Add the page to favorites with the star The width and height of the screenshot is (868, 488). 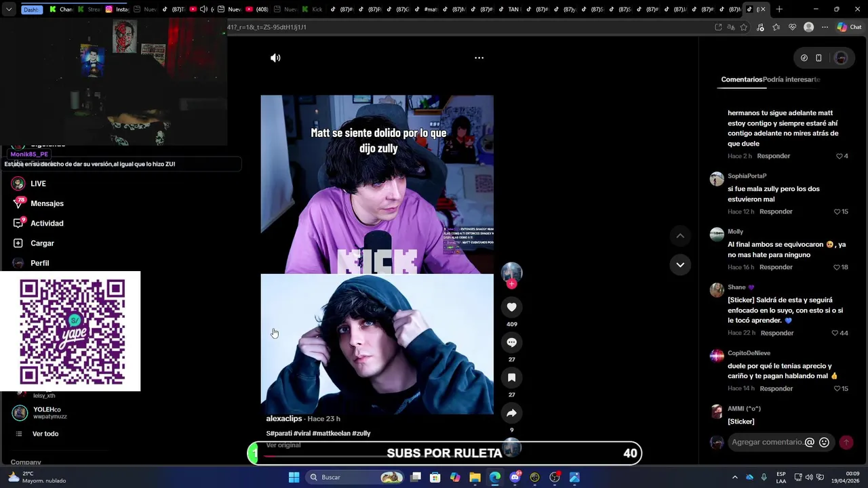744,27
